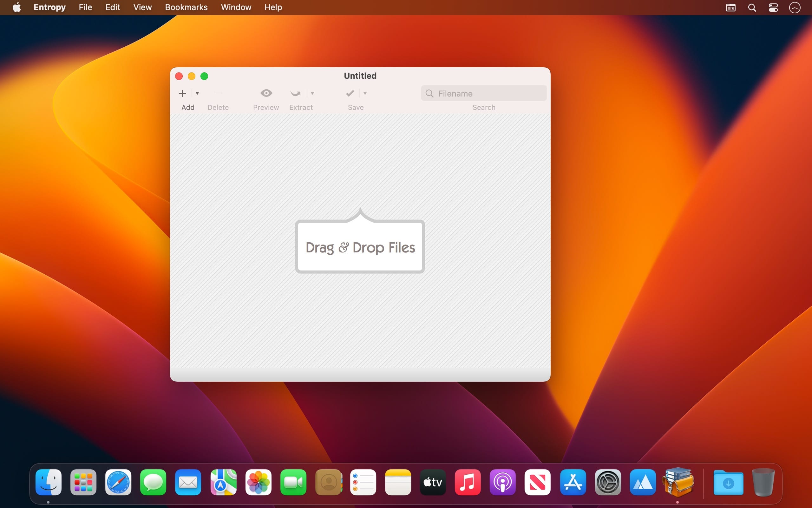Open Mail from the Dock
This screenshot has height=508, width=812.
188,483
